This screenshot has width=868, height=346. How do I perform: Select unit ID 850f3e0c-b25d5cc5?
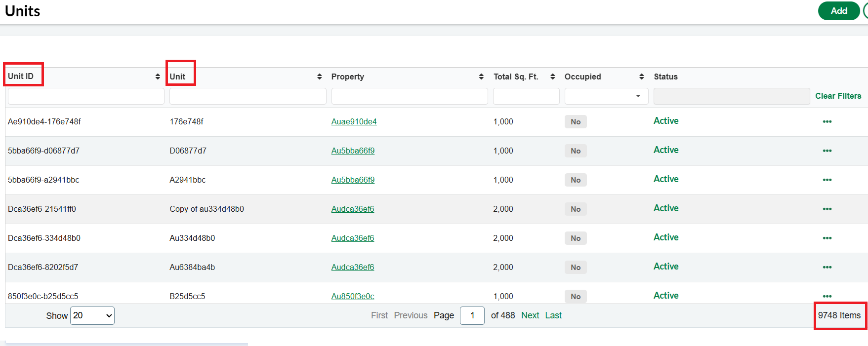[43, 296]
